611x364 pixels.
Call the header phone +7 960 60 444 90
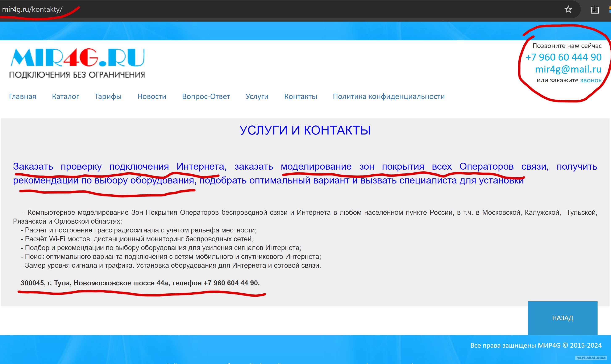tap(564, 57)
